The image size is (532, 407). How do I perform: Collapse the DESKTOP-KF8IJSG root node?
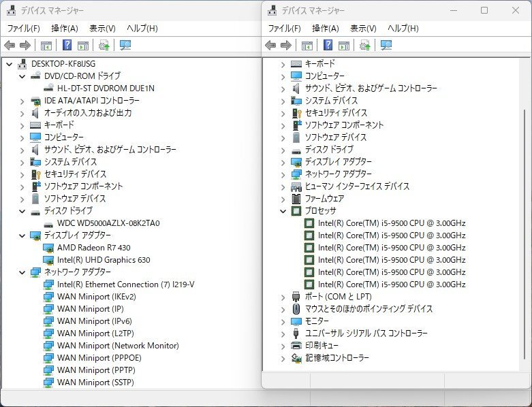click(9, 64)
